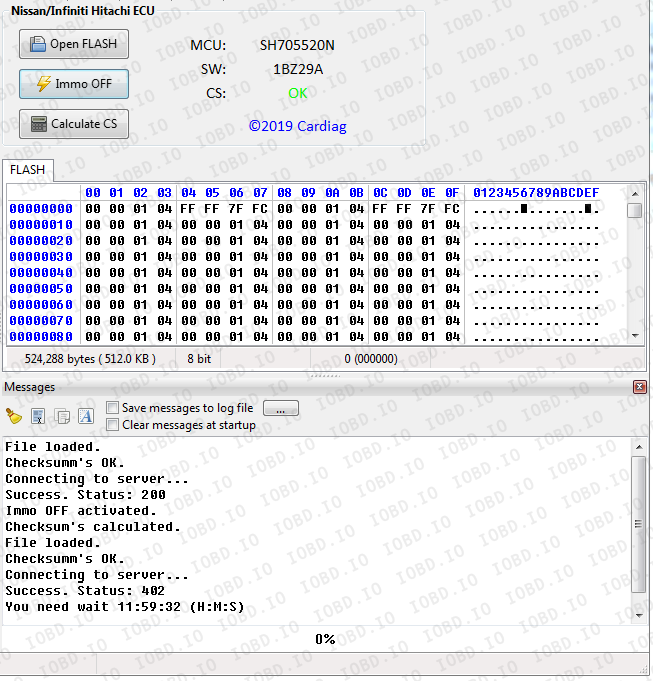Screen dimensions: 653x681
Task: Click the 0% progress bar
Action: coord(325,639)
